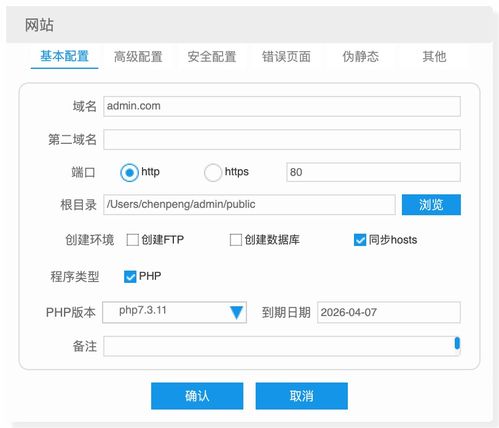Switch to the 高级配置 tab

click(x=138, y=57)
